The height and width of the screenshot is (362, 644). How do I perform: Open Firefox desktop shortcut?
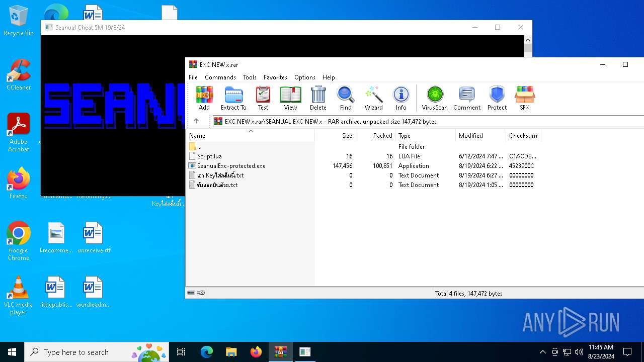tap(19, 184)
